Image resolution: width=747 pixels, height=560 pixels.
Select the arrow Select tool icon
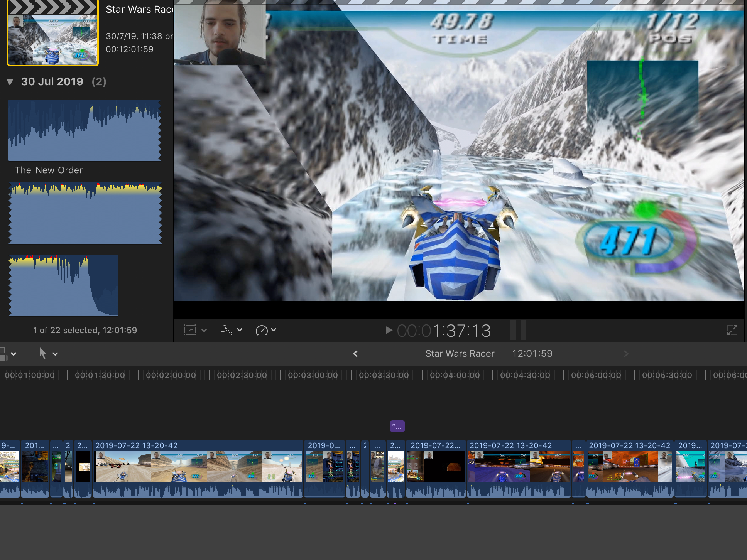point(42,353)
